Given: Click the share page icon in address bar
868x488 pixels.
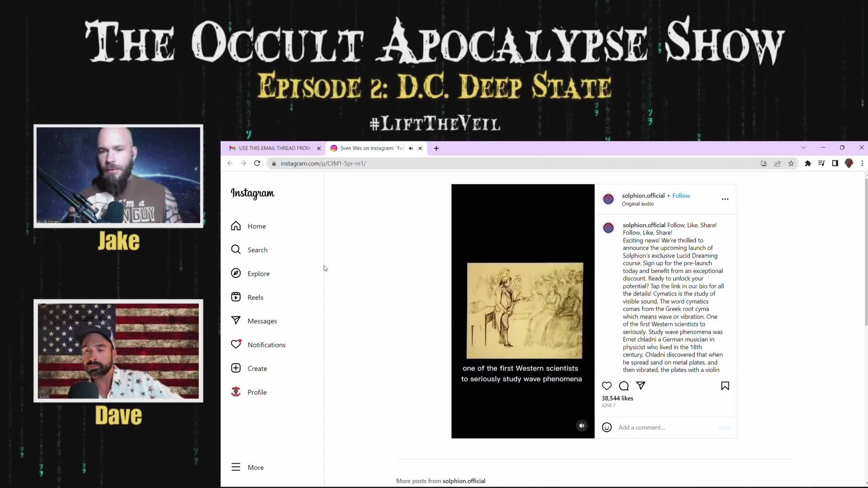Looking at the screenshot, I should tap(778, 164).
